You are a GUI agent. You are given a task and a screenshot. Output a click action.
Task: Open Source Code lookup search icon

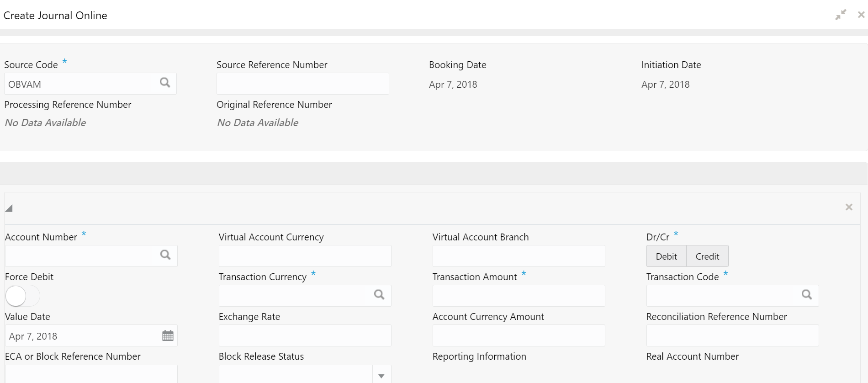point(165,83)
